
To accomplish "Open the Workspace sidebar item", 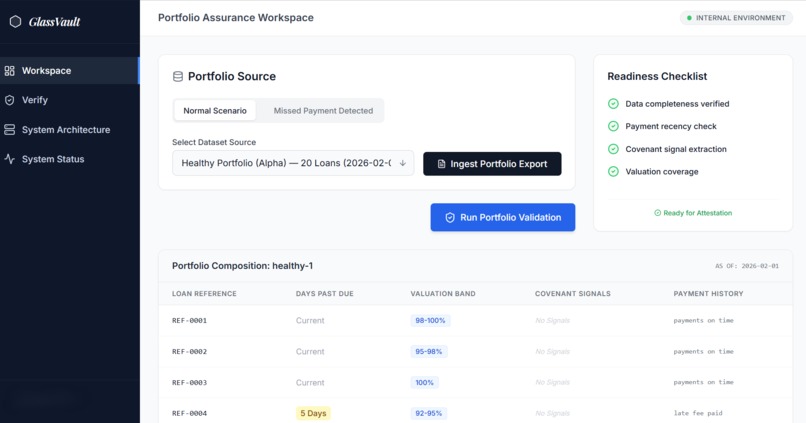I will pyautogui.click(x=69, y=70).
